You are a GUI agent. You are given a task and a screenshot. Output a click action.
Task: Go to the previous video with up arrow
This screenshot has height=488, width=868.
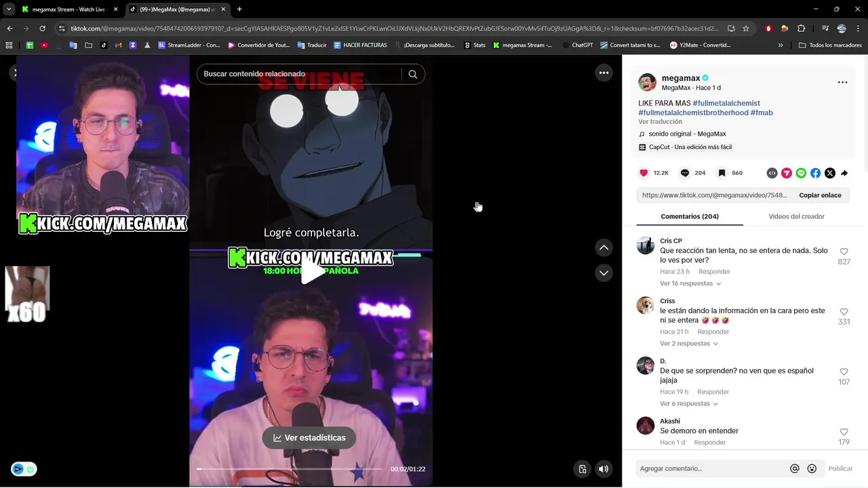(604, 247)
